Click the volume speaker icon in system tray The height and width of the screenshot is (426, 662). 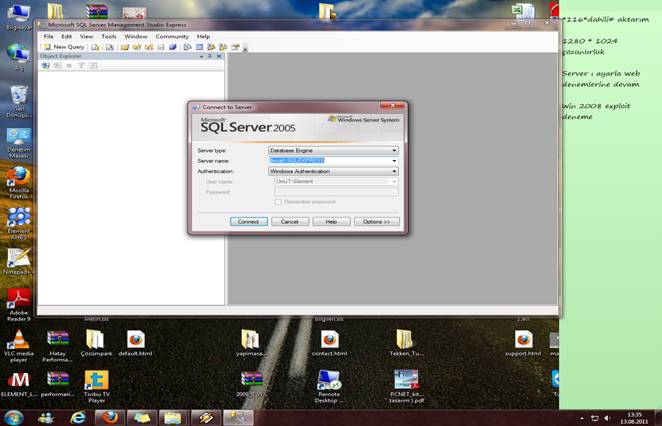[x=607, y=418]
